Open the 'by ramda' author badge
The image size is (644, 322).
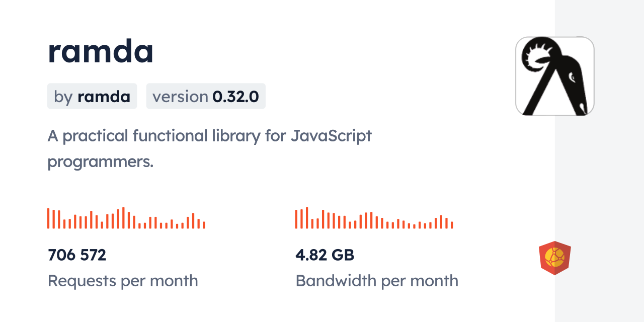coord(92,96)
